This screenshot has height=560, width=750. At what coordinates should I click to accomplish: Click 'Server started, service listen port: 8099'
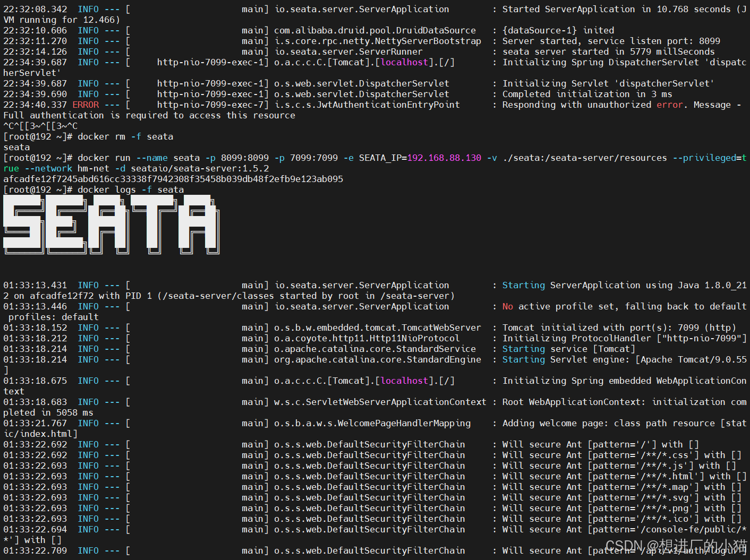click(611, 41)
